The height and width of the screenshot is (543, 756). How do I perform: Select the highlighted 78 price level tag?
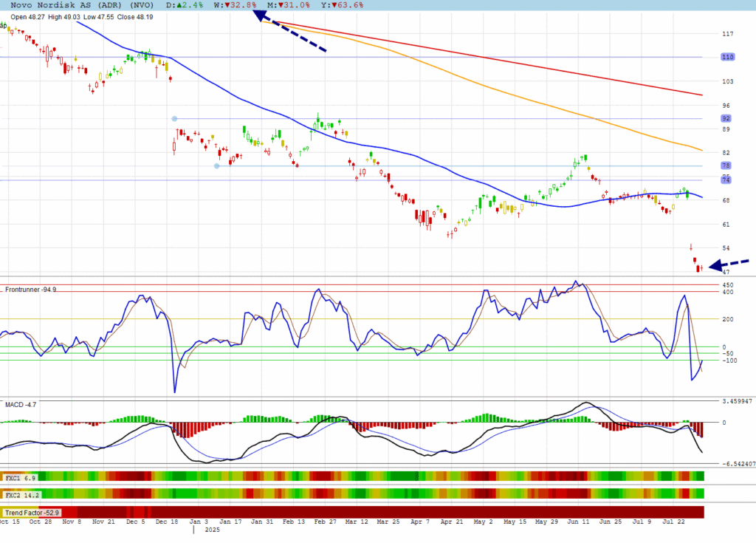point(726,165)
